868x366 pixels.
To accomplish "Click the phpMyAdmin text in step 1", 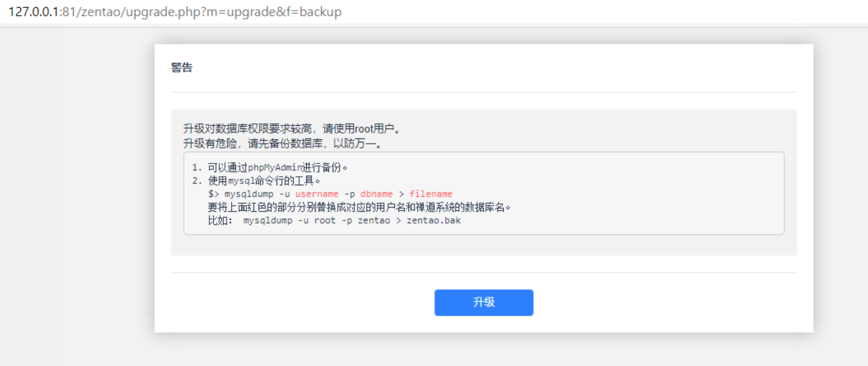I will [275, 168].
